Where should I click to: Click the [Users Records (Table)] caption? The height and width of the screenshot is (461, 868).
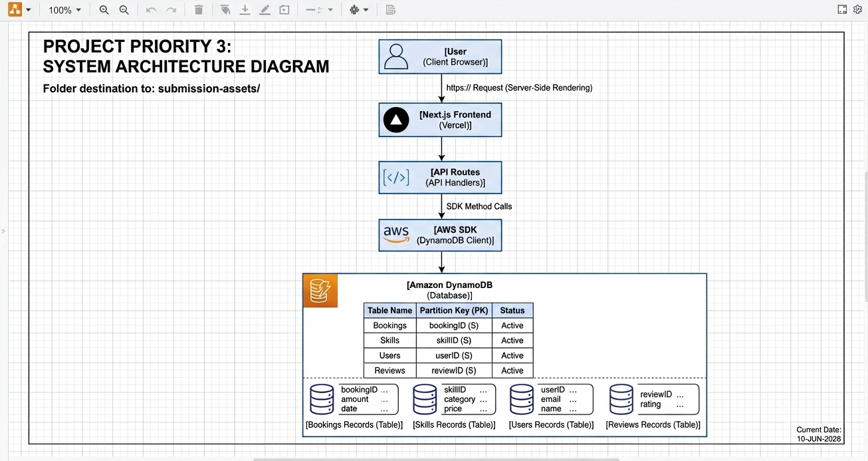pos(551,425)
